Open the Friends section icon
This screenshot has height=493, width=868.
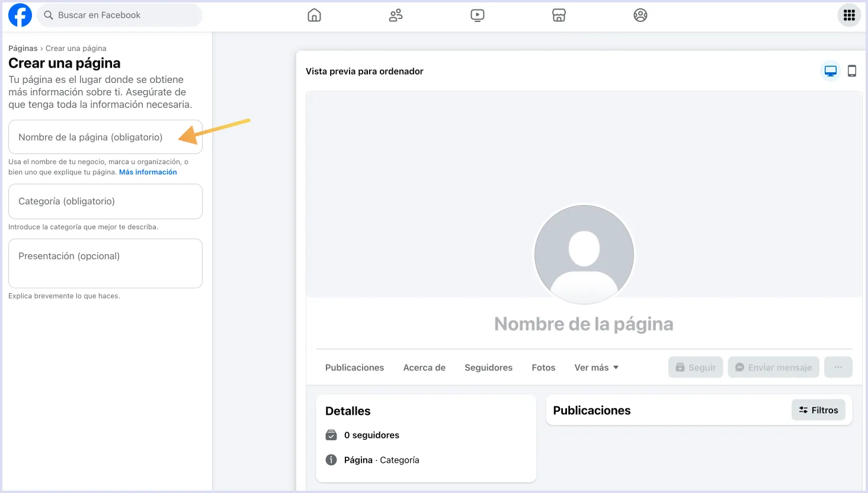tap(395, 15)
